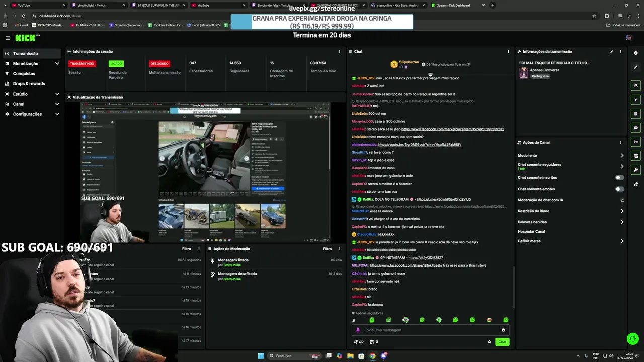Bookmark page with star icon in address bar

click(x=594, y=16)
